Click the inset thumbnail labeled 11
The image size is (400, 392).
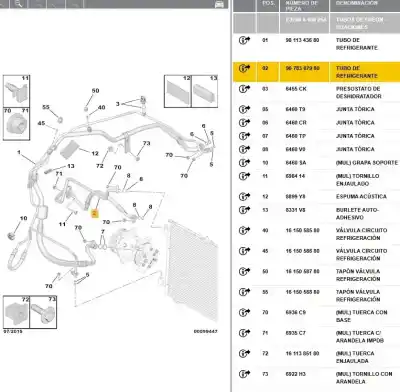point(16,91)
